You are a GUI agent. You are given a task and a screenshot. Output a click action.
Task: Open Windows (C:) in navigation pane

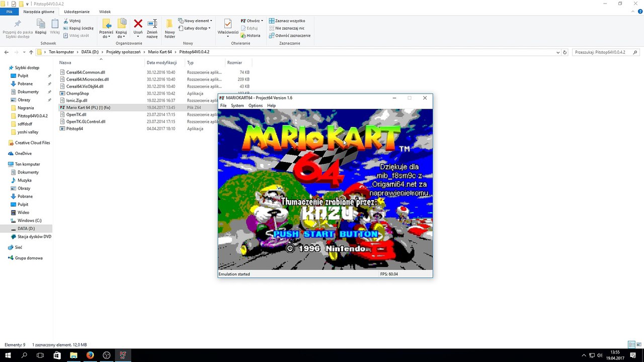click(29, 220)
